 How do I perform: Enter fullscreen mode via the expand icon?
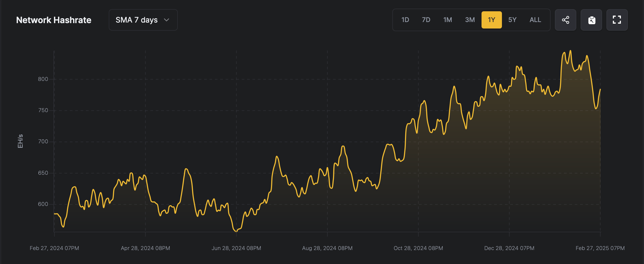pyautogui.click(x=617, y=20)
